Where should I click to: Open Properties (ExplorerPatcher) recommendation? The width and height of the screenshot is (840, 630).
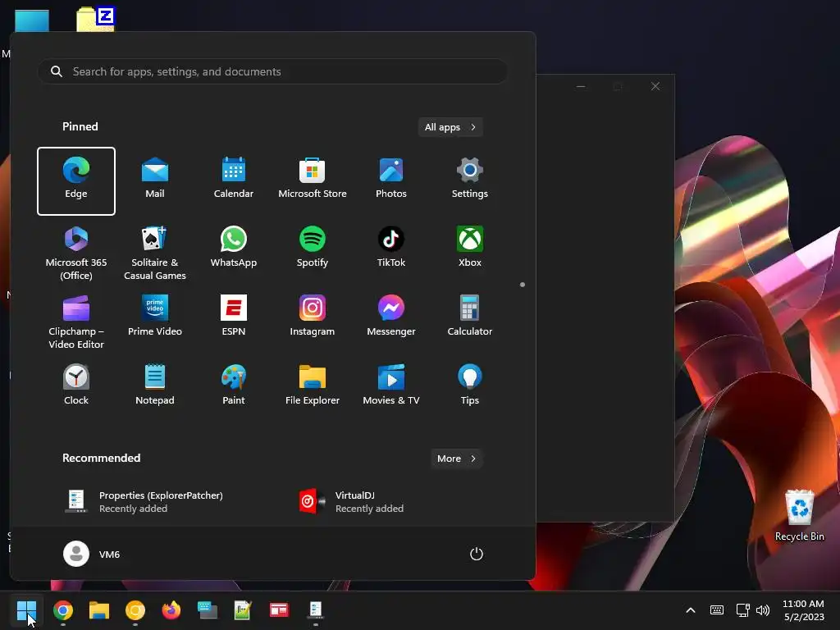(155, 501)
